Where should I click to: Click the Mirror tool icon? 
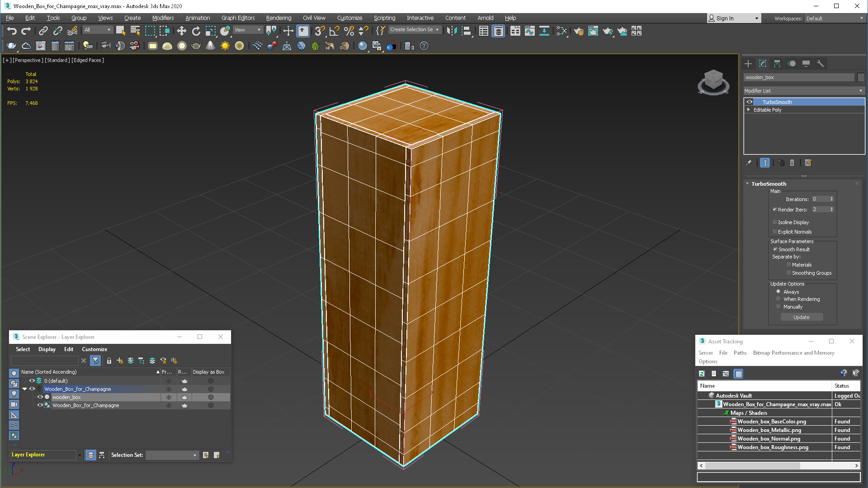pos(452,31)
